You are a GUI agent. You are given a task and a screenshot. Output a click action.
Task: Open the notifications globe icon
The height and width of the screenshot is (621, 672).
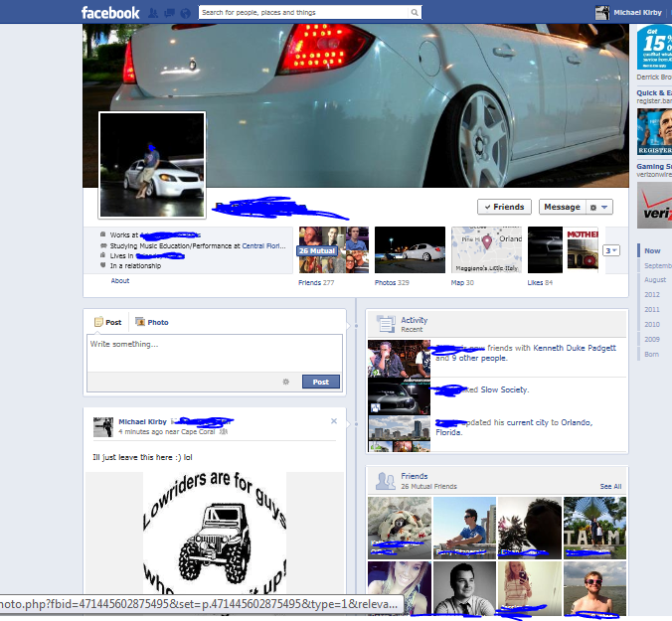(185, 13)
